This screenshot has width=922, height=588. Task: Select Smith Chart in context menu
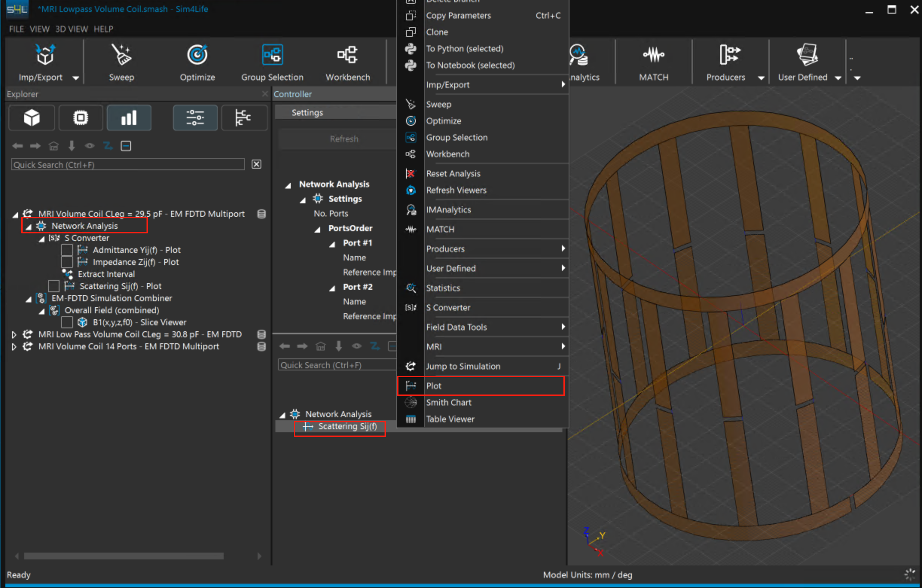click(x=448, y=402)
